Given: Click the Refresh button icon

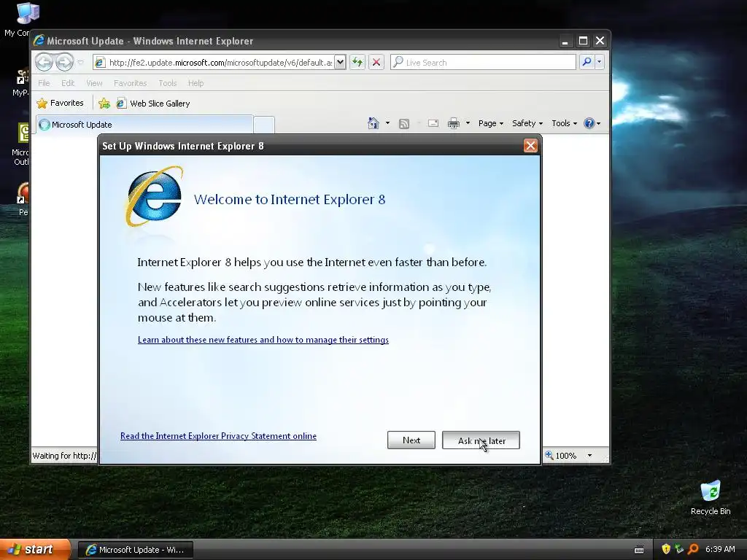Looking at the screenshot, I should click(x=357, y=62).
